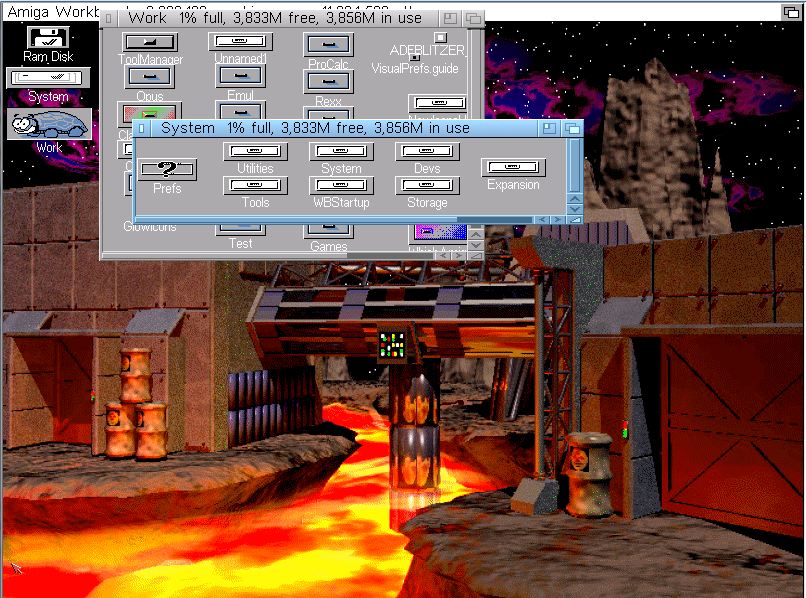Screen dimensions: 806x598
Task: Select the Rexx drawer icon
Action: (x=328, y=82)
